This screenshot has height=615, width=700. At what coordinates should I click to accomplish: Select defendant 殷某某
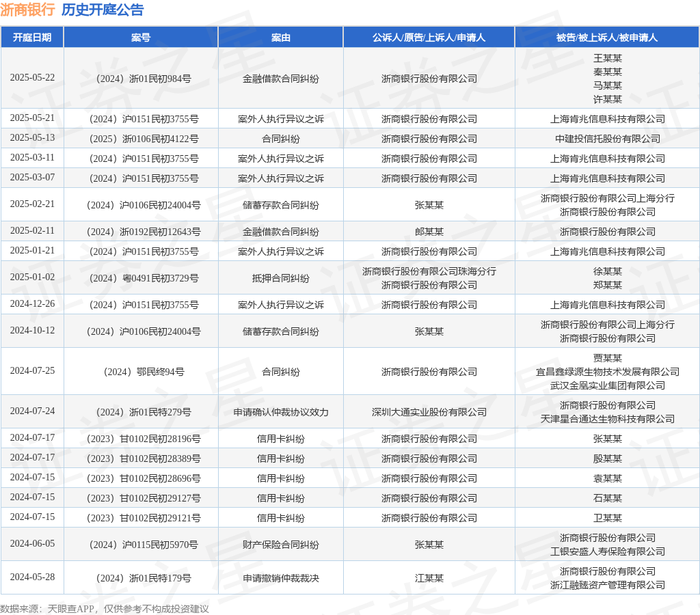pos(607,459)
